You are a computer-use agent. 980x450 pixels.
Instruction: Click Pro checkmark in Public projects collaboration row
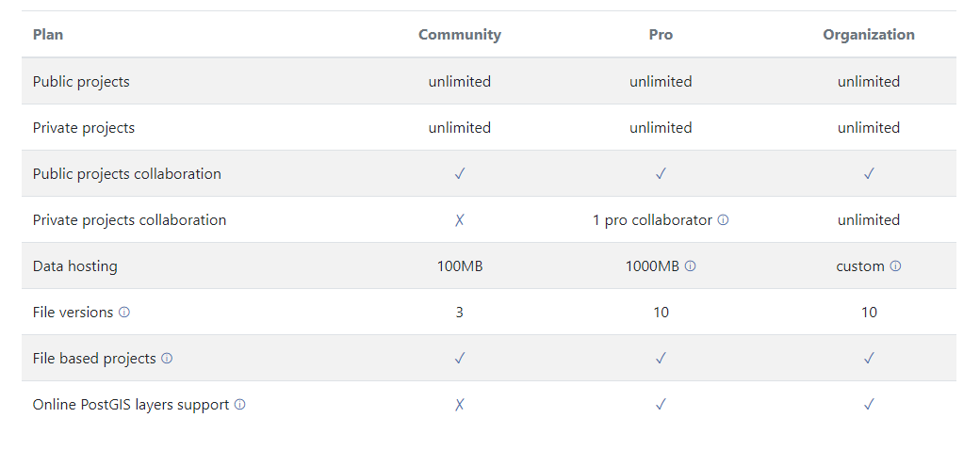[661, 174]
